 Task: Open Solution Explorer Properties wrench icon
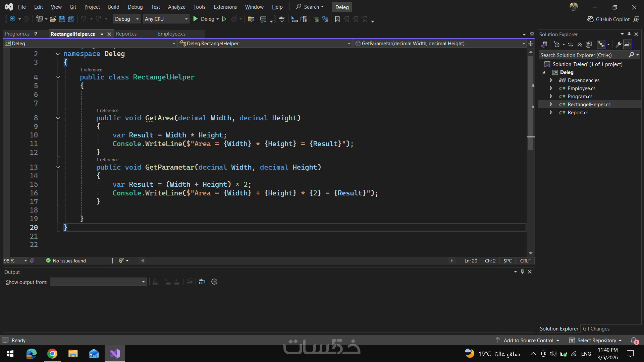click(619, 45)
